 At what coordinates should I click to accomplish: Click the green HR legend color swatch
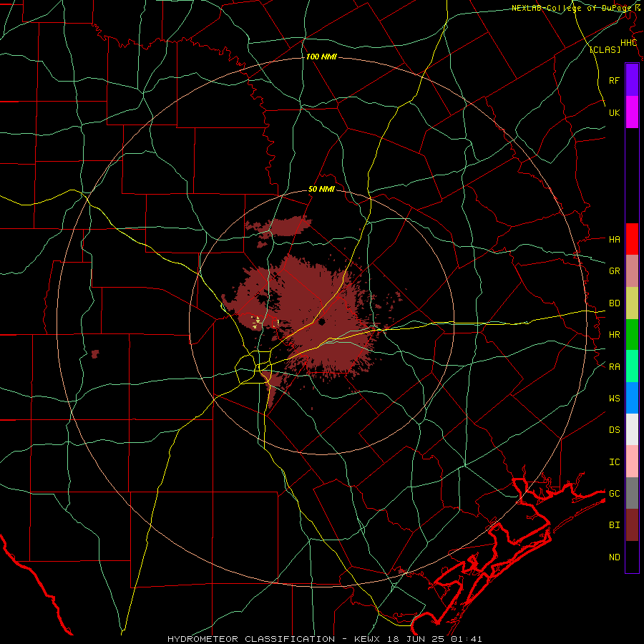pos(632,334)
